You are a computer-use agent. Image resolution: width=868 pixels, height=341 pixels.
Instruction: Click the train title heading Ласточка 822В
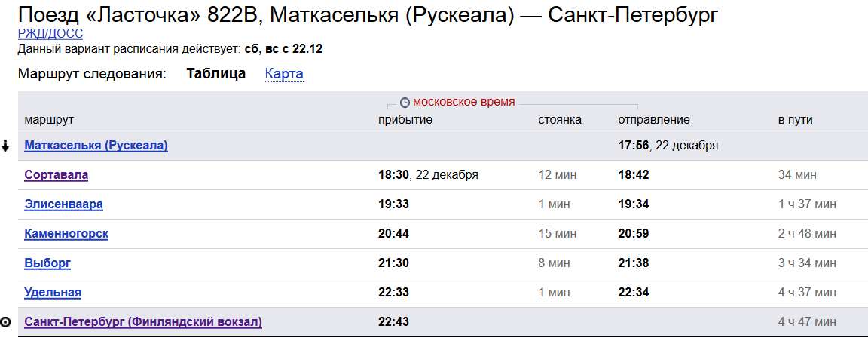point(366,15)
